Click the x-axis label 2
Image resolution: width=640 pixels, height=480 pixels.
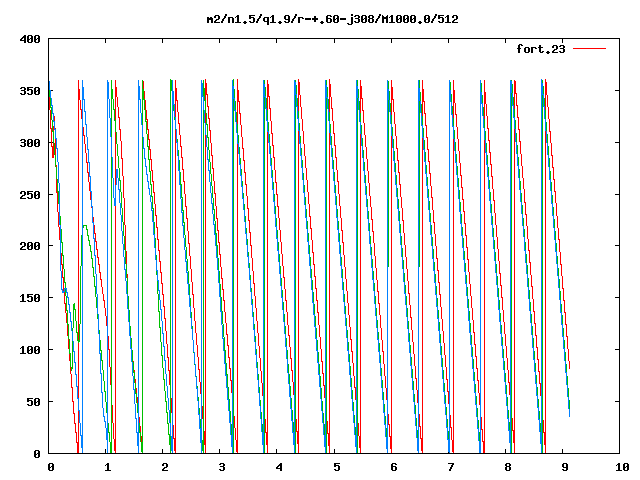tap(164, 467)
